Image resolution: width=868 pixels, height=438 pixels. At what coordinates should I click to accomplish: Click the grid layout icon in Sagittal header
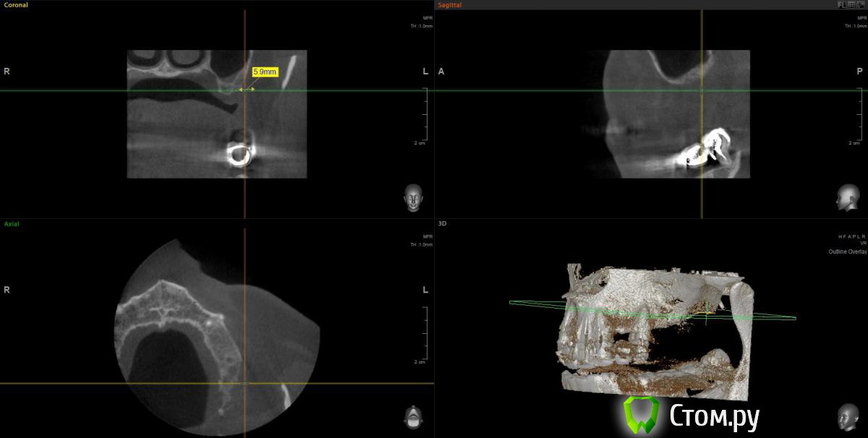[851, 4]
